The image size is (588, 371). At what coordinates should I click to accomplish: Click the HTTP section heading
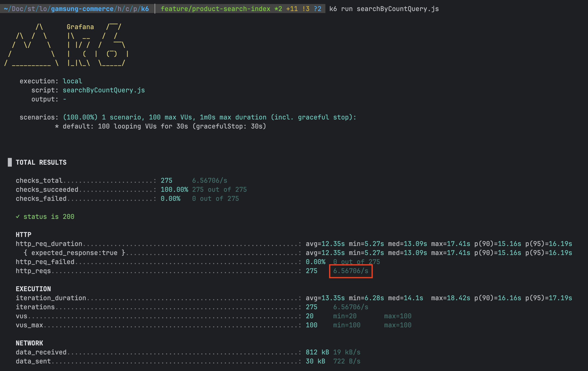(24, 235)
